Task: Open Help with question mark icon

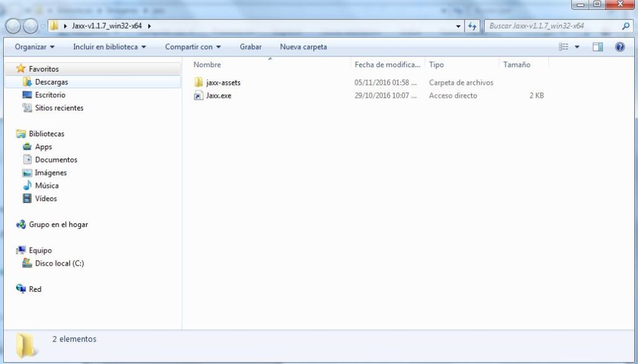Action: [x=620, y=47]
